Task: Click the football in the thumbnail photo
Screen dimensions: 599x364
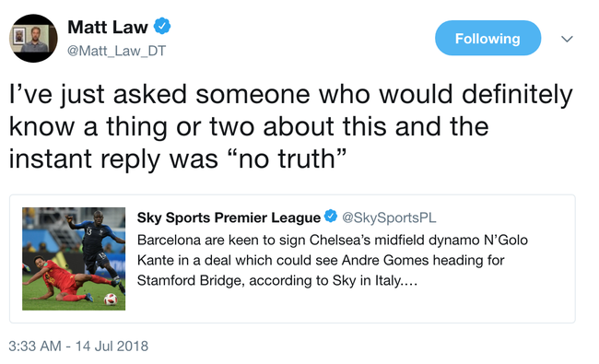Action: pyautogui.click(x=111, y=299)
